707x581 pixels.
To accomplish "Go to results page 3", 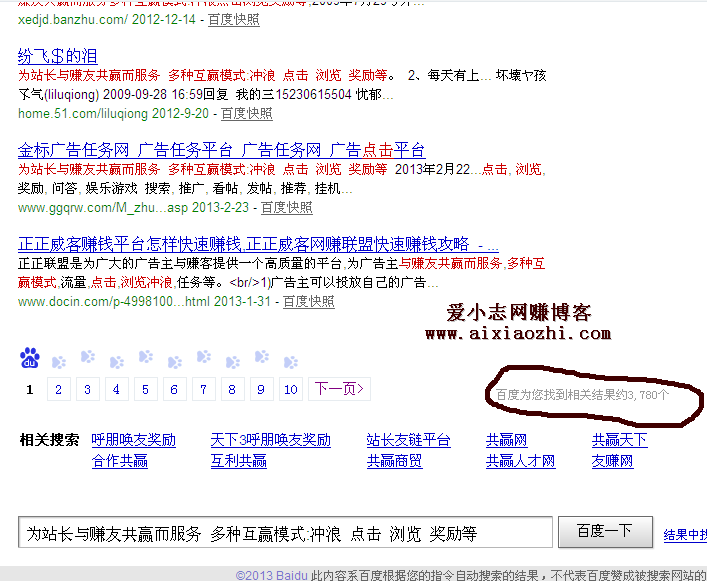I will pyautogui.click(x=87, y=389).
